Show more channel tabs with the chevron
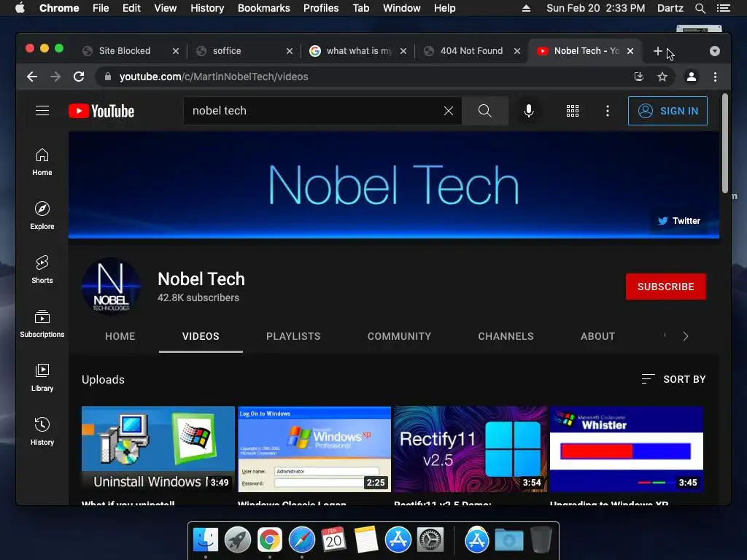747x560 pixels. click(x=685, y=336)
